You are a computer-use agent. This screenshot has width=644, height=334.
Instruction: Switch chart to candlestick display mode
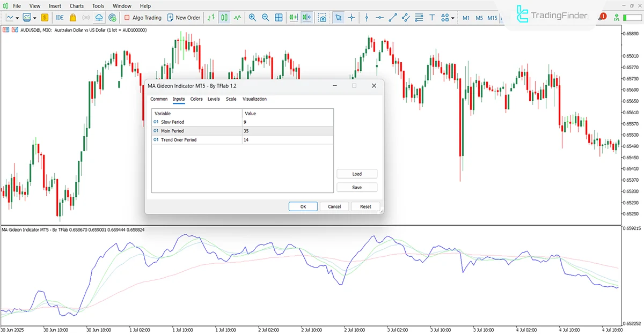point(224,17)
